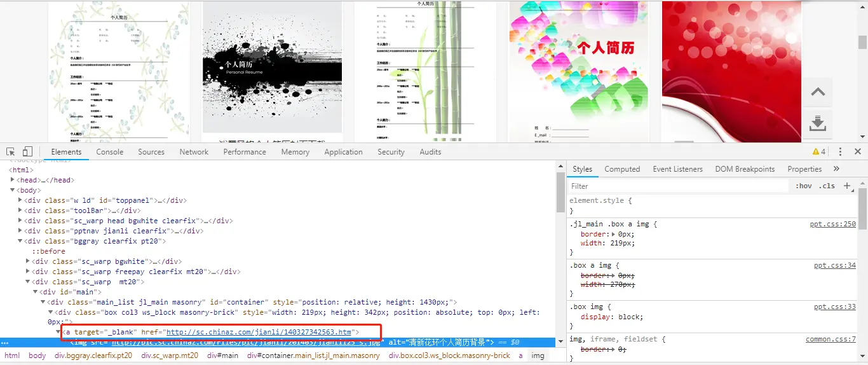This screenshot has height=365, width=868.
Task: Open the common.css:7 source link
Action: 831,339
